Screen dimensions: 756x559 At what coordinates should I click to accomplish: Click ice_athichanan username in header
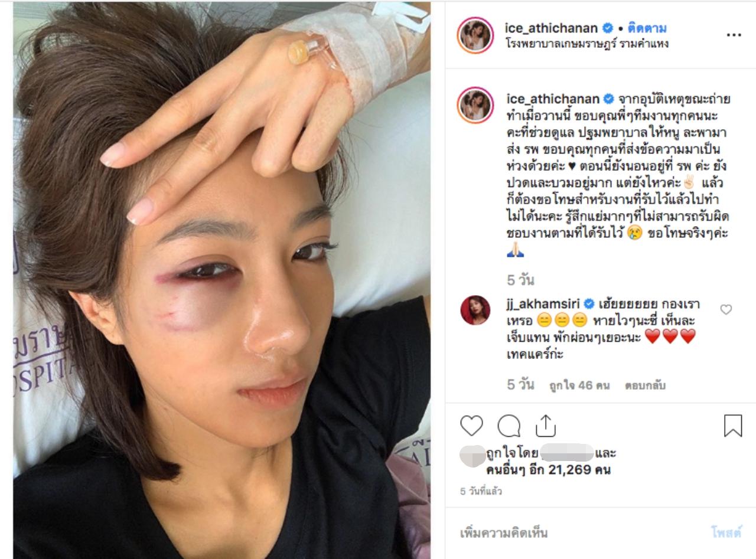coord(552,27)
